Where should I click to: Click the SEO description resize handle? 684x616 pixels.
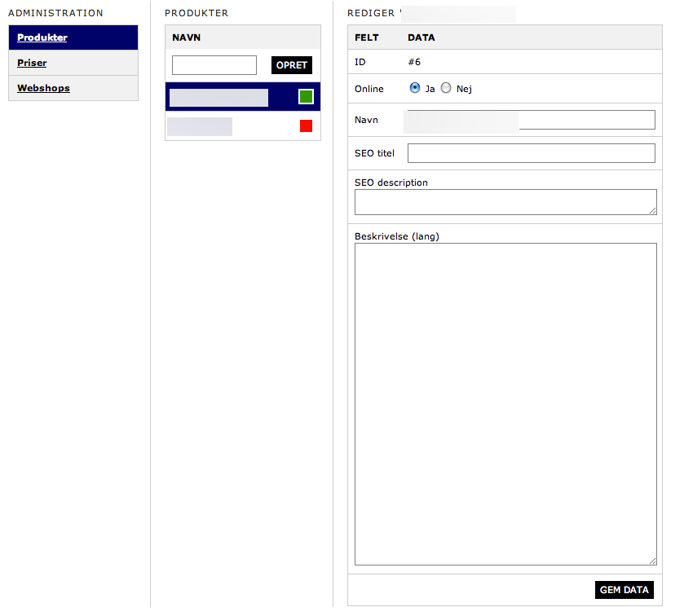coord(652,211)
